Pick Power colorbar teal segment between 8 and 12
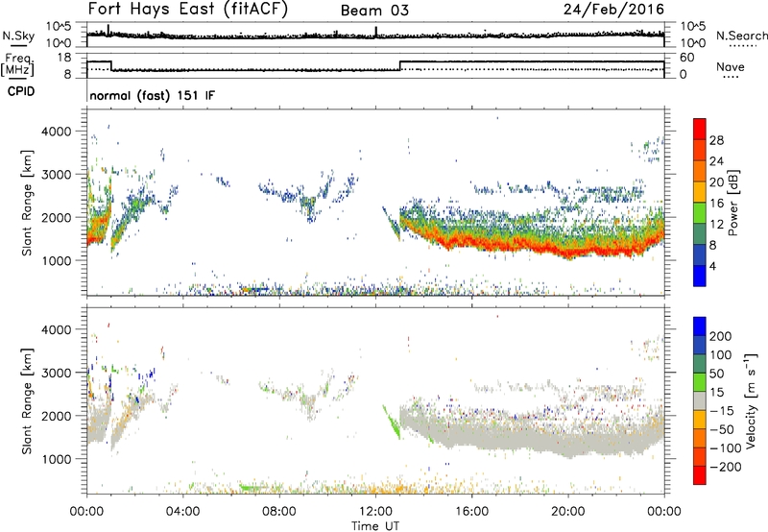768x532 pixels. [700, 233]
